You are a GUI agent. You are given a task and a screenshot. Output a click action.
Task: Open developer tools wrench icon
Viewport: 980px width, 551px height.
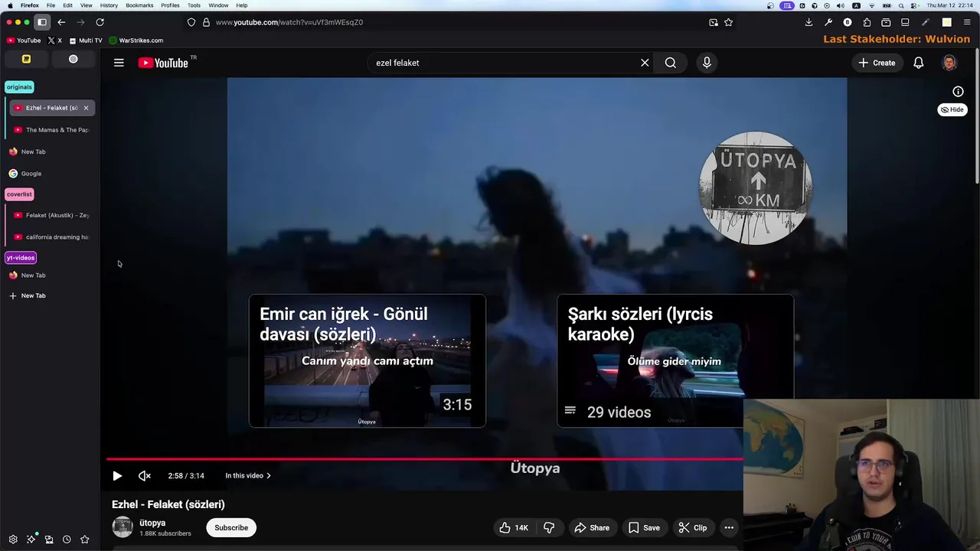828,22
